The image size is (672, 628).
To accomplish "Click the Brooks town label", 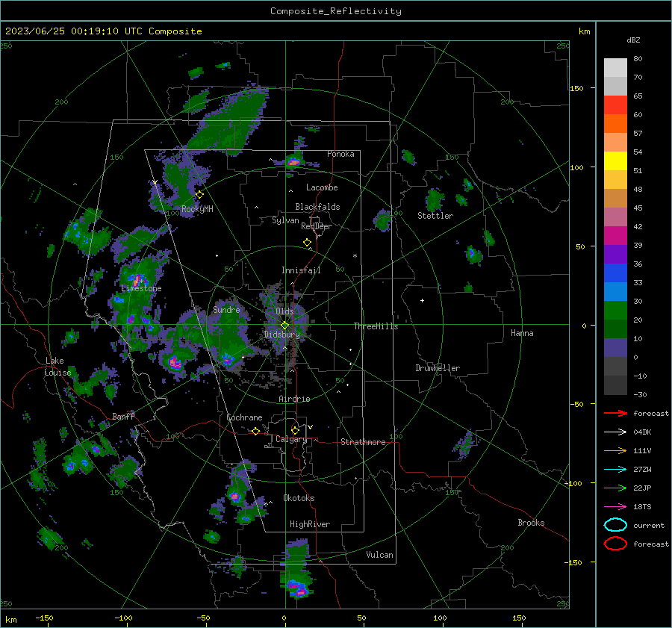I will click(531, 523).
